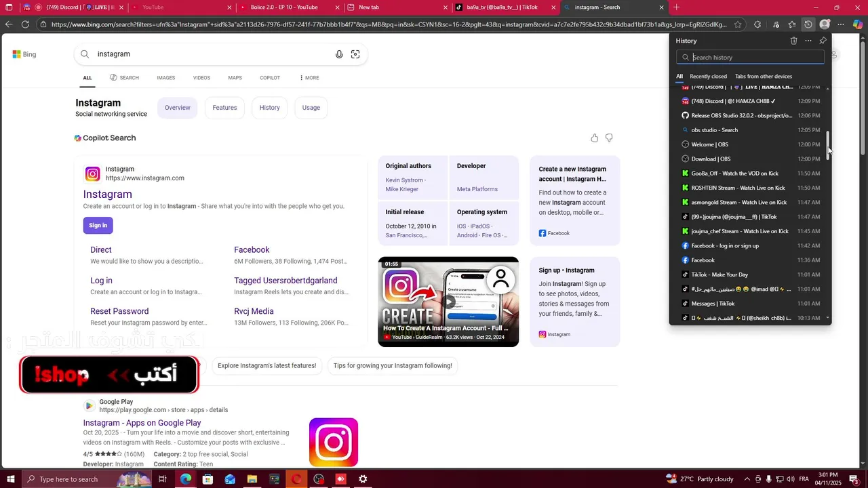868x488 pixels.
Task: Open TikTok - Make Your Day entry
Action: pyautogui.click(x=750, y=274)
